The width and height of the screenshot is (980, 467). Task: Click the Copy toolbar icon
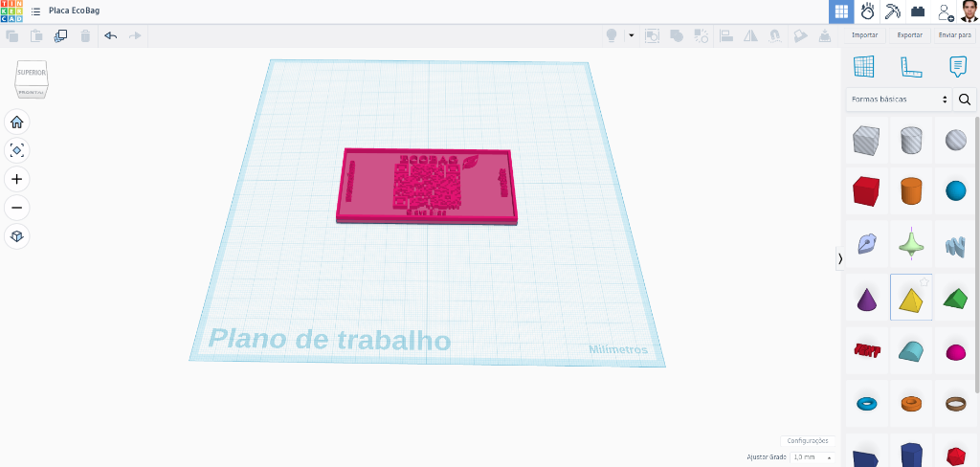pos(11,36)
